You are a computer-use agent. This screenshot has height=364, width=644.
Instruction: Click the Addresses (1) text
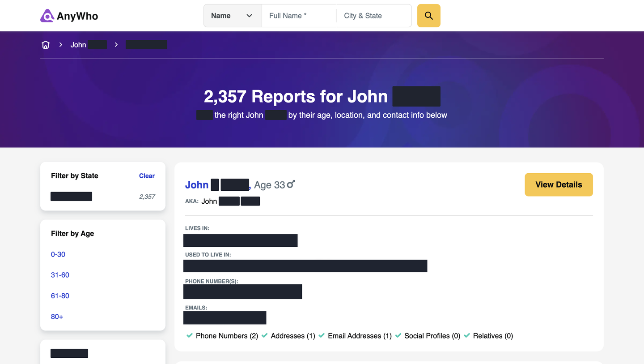click(293, 336)
